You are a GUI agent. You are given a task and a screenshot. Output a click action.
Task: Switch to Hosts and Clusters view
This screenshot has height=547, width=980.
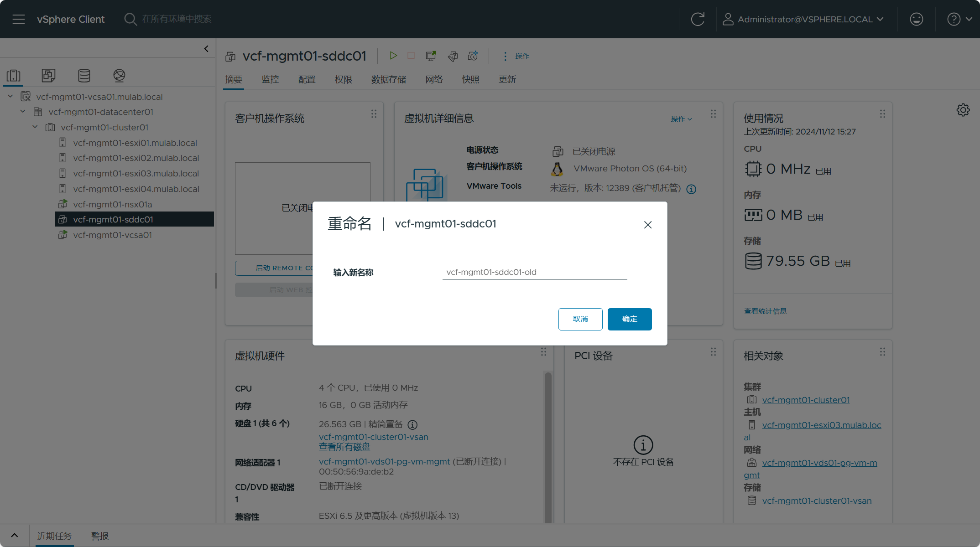14,75
